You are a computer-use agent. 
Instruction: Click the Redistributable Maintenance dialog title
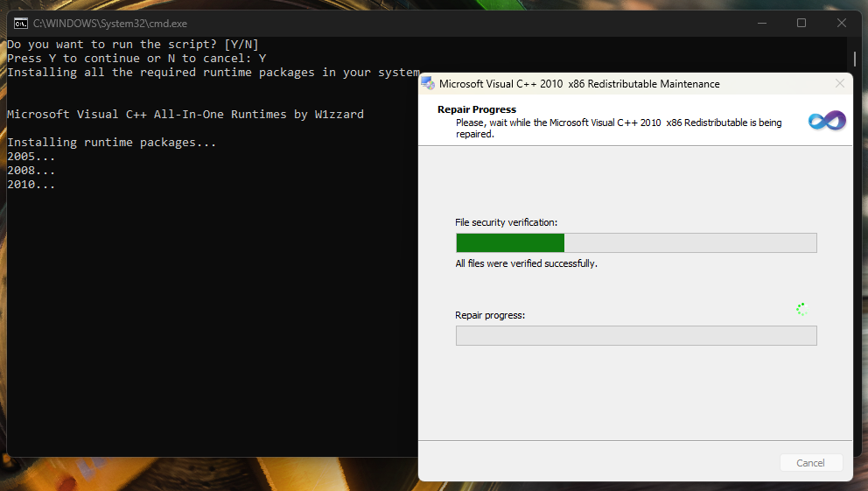click(579, 84)
